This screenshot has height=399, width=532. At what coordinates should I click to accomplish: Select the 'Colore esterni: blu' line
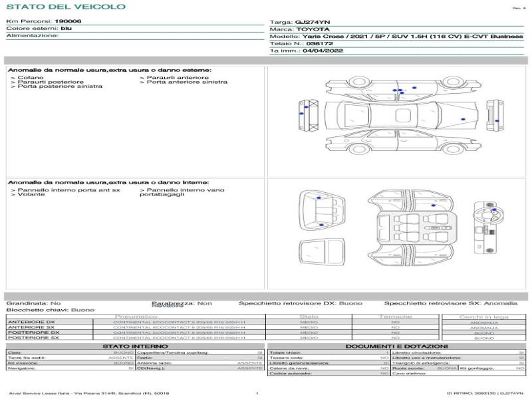39,28
